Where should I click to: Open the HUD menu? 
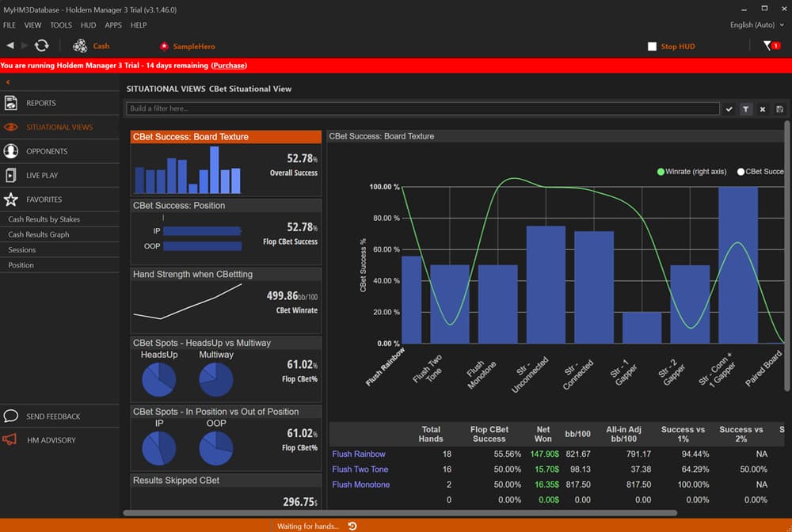(88, 25)
